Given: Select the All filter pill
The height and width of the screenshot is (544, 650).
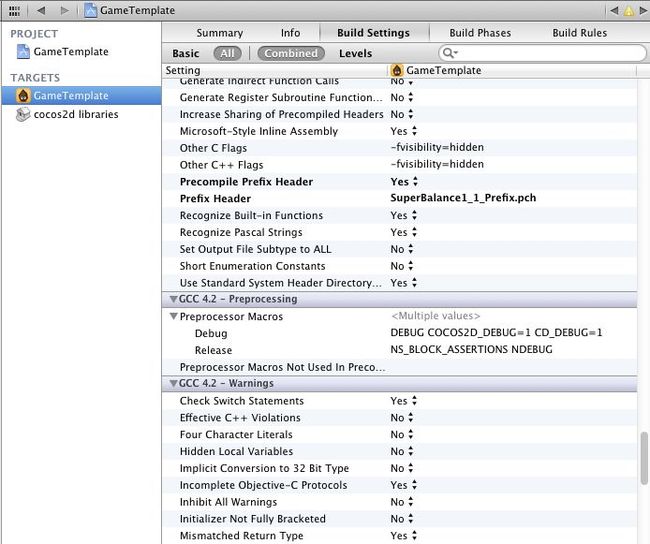Looking at the screenshot, I should 227,53.
